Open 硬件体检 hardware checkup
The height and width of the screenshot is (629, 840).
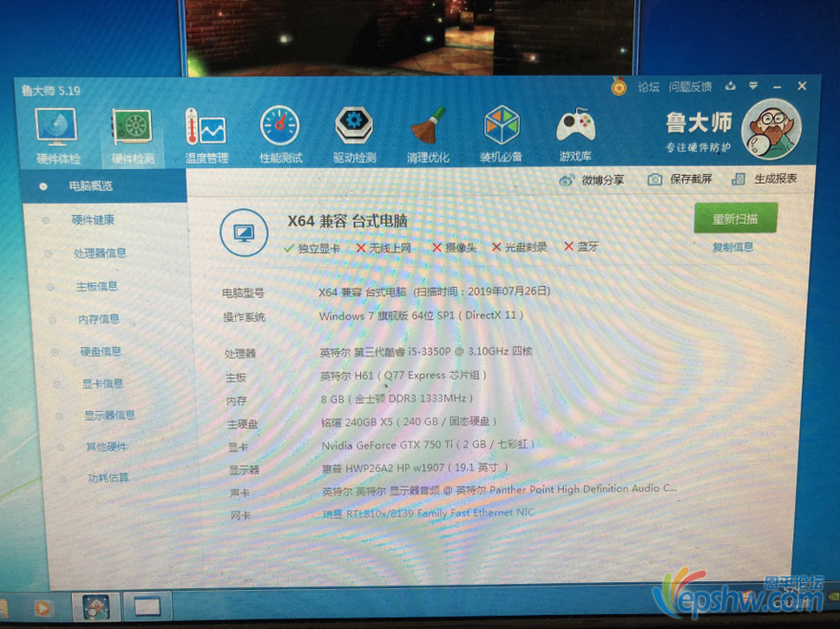coord(56,136)
